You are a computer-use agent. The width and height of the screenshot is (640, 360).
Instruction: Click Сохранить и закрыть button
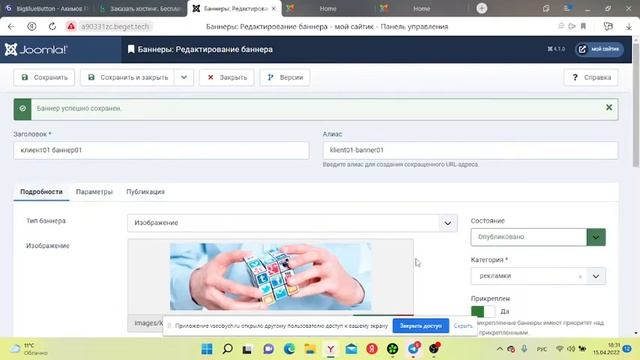click(128, 77)
